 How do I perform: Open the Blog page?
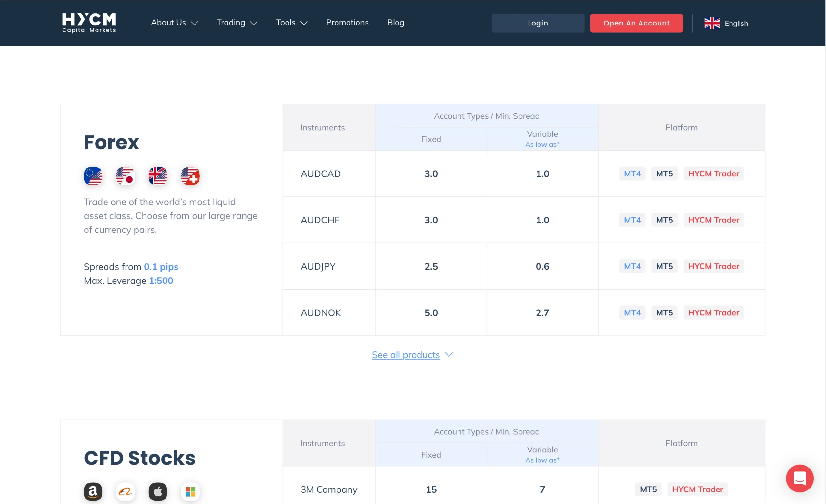pos(396,23)
